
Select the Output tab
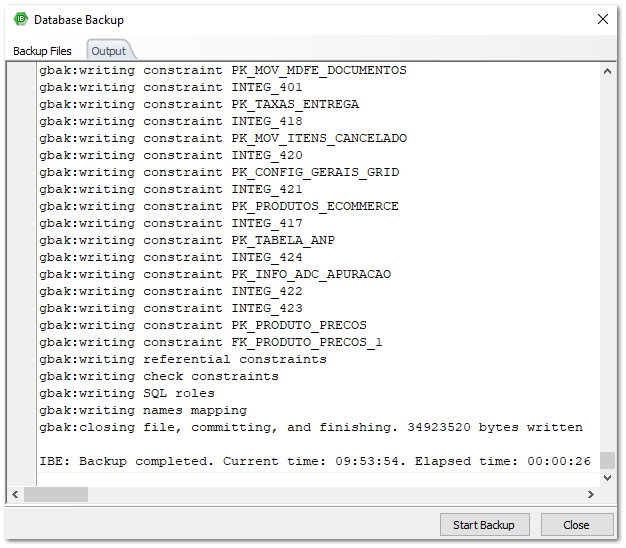[108, 51]
